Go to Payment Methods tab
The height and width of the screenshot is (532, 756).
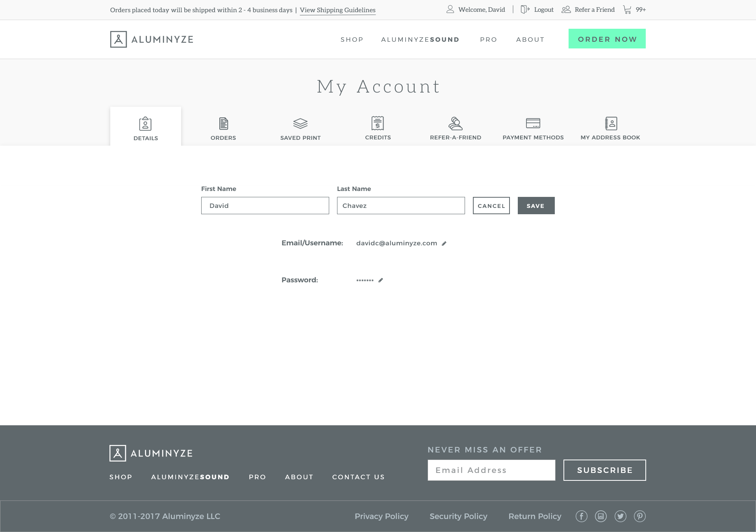click(x=533, y=128)
